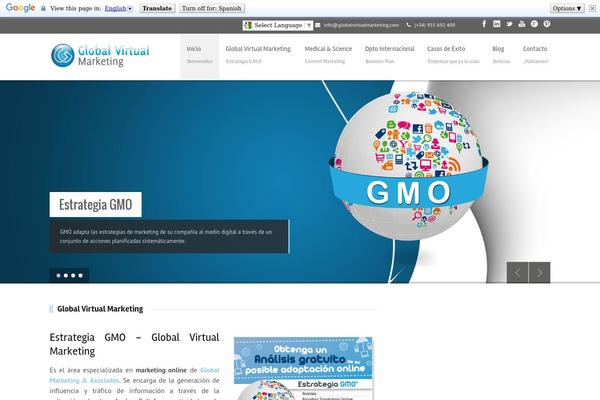Open the Dpto Internacional menu
The height and width of the screenshot is (400, 600).
[390, 54]
